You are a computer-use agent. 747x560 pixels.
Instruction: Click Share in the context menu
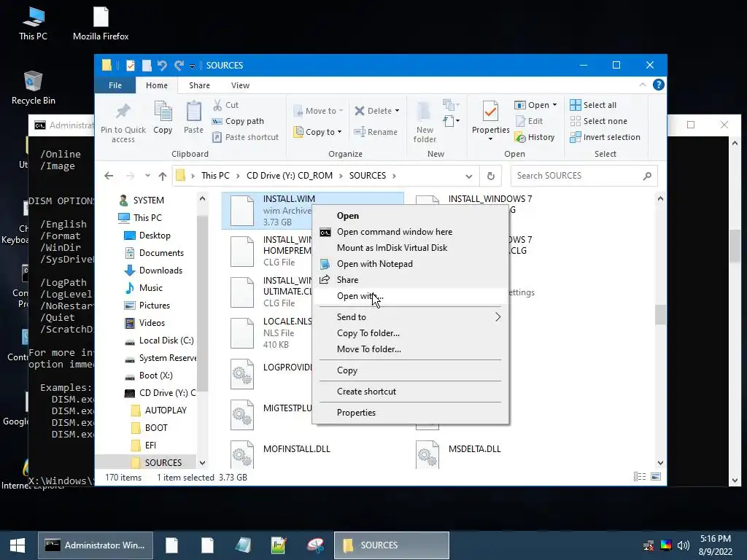(x=410, y=280)
